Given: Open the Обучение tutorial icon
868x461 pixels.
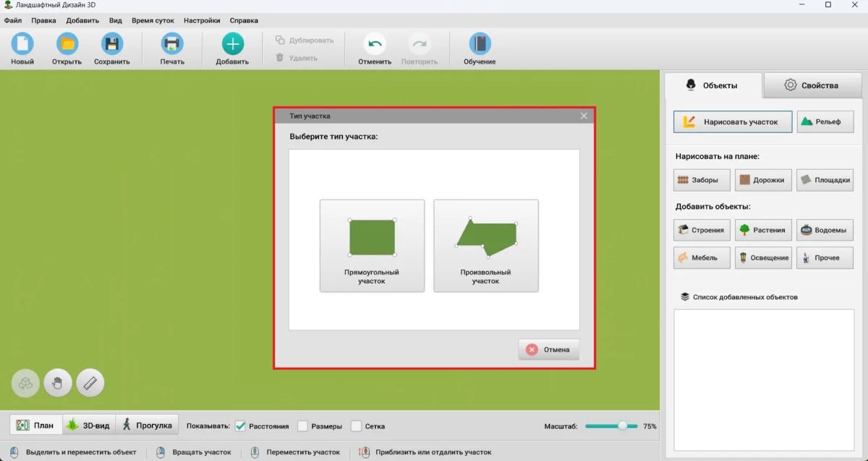Looking at the screenshot, I should (x=480, y=44).
